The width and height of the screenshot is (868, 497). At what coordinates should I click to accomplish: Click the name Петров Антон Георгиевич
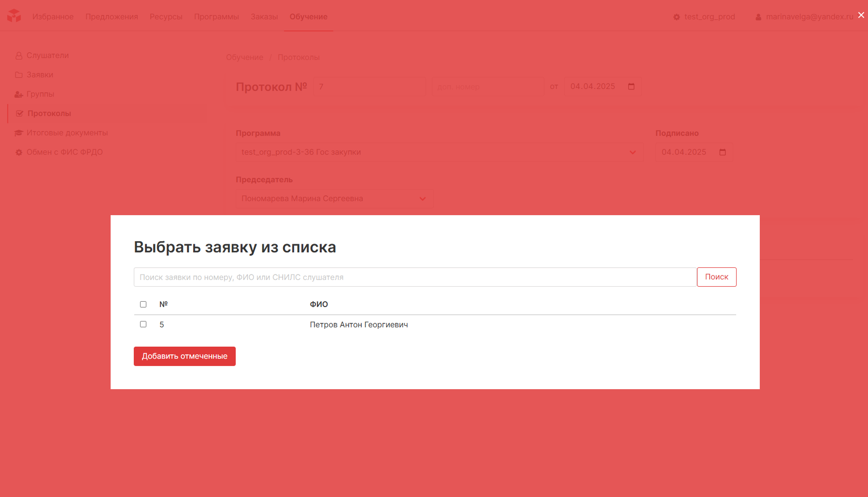point(359,325)
